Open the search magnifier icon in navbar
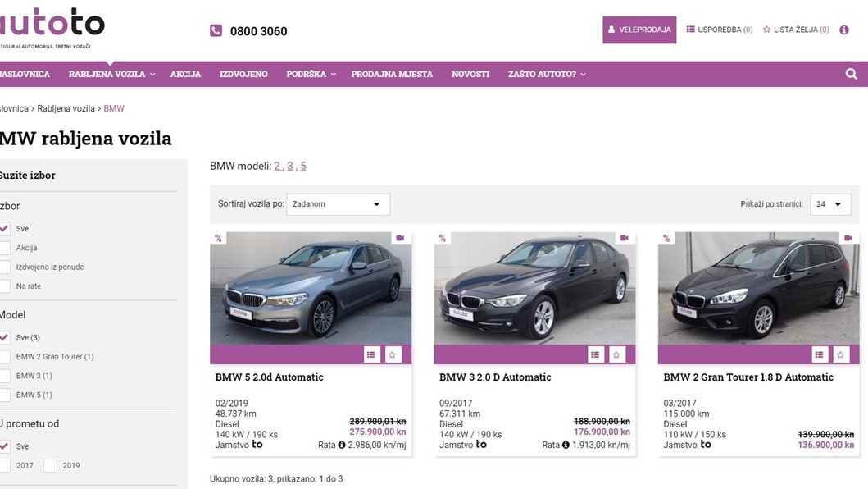The width and height of the screenshot is (868, 489). 851,74
